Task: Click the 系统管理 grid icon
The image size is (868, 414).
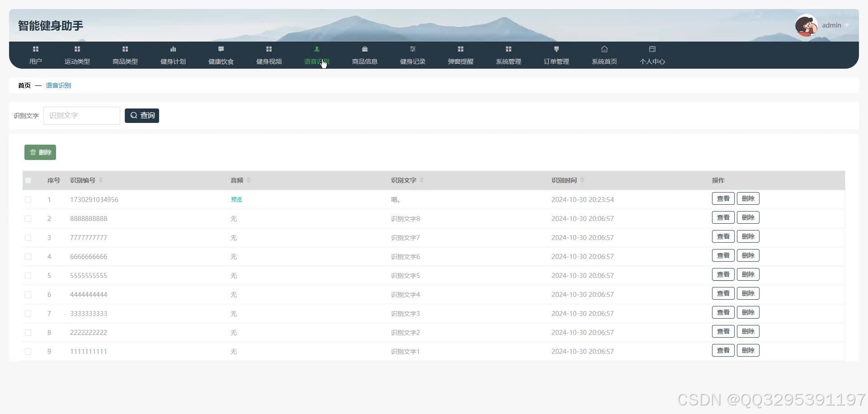Action: (x=509, y=49)
